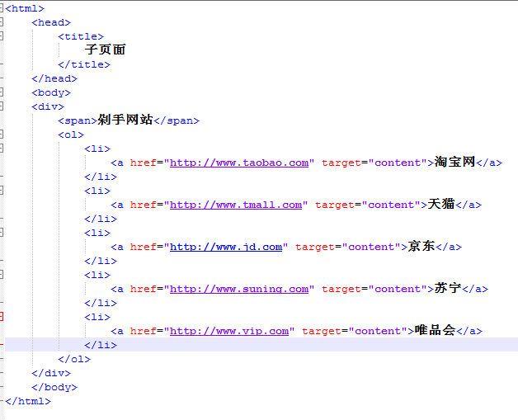
Task: Click the span text 剁手网站
Action: (x=125, y=120)
